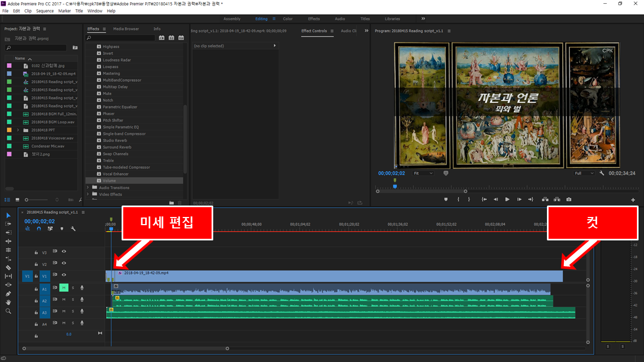Enable voice-over record on A1
644x362 pixels.
coord(82,288)
